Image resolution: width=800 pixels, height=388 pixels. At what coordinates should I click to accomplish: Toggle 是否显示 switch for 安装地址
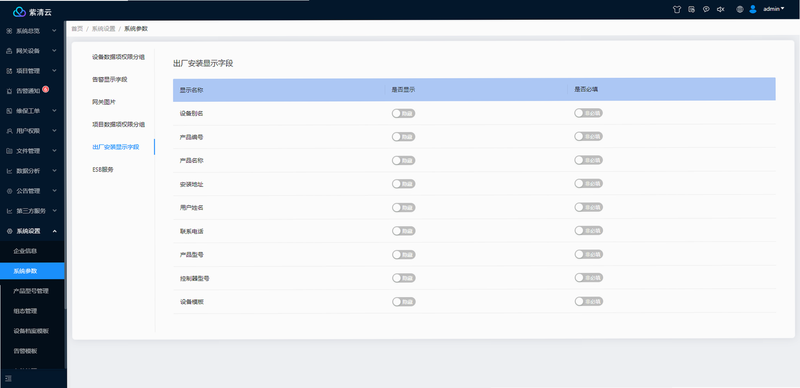(404, 184)
